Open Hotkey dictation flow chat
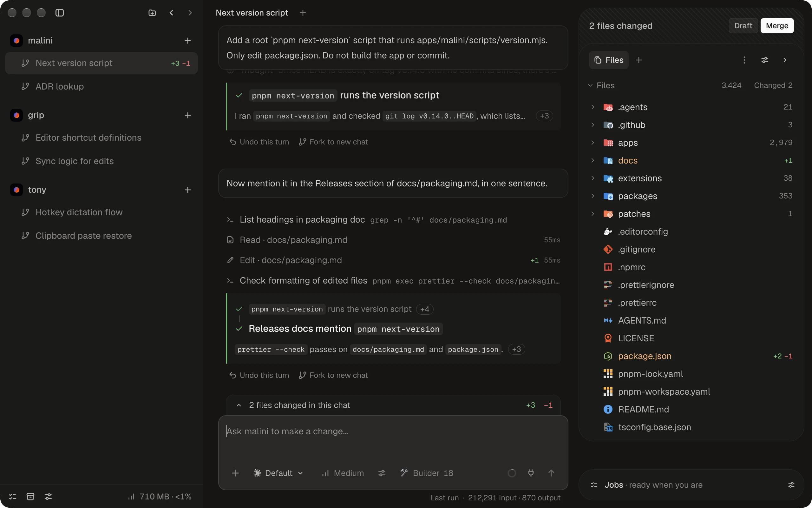Screen dimensions: 812x508 tap(101, 212)
